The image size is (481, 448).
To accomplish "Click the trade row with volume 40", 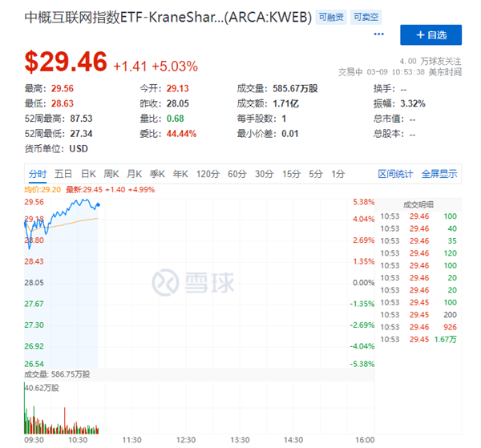I will [418, 228].
